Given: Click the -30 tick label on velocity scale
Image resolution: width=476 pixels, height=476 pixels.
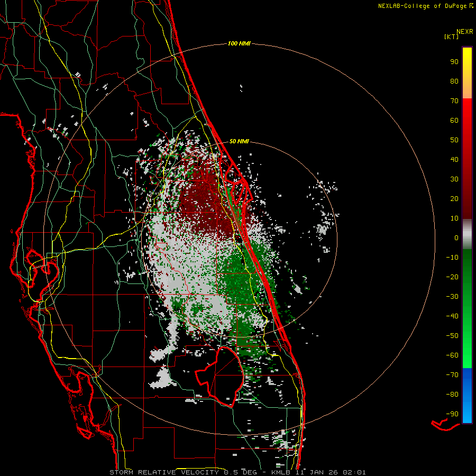Looking at the screenshot, I should pyautogui.click(x=452, y=297).
